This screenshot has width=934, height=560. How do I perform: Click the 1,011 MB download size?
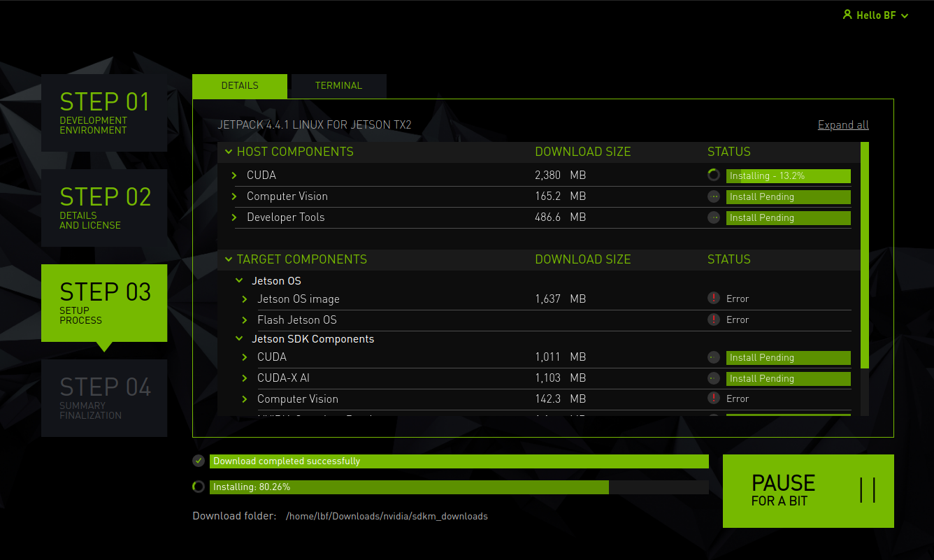point(560,357)
